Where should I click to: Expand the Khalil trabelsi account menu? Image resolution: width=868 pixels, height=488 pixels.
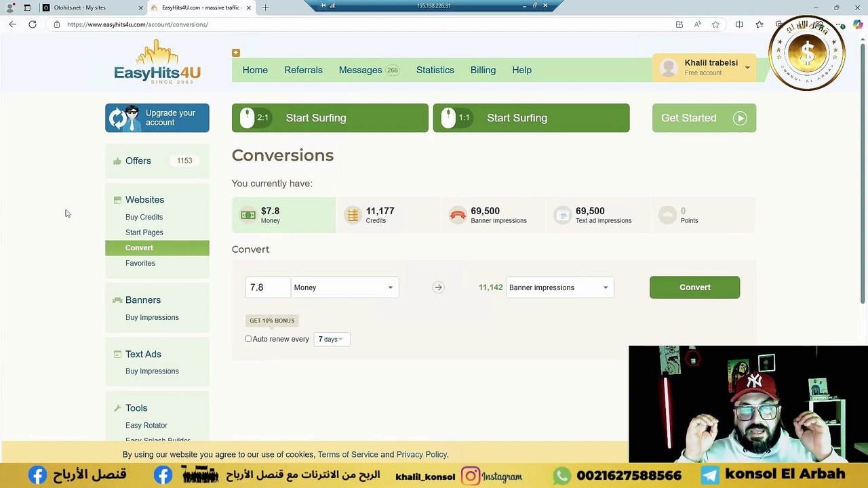704,67
